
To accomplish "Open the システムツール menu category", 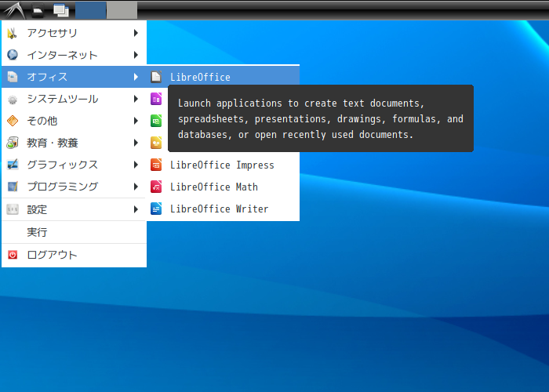I will click(x=63, y=99).
